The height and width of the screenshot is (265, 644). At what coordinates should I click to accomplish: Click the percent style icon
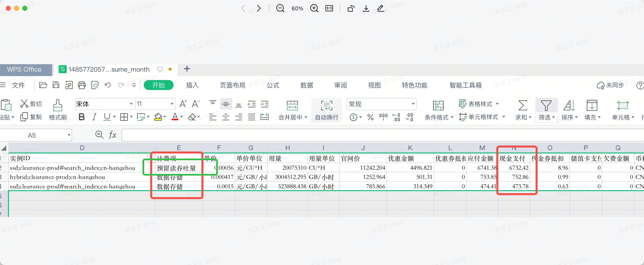(x=370, y=117)
